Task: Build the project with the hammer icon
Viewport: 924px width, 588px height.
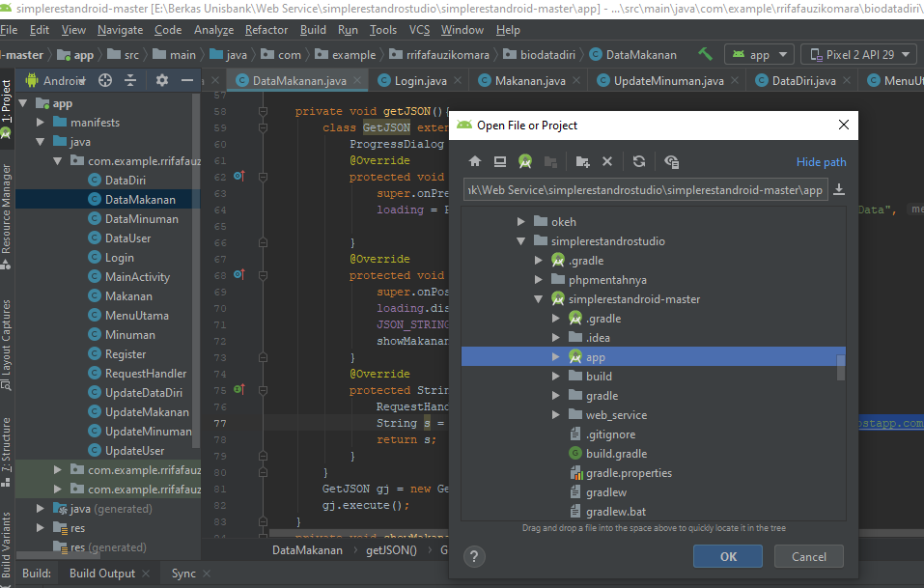Action: tap(705, 54)
